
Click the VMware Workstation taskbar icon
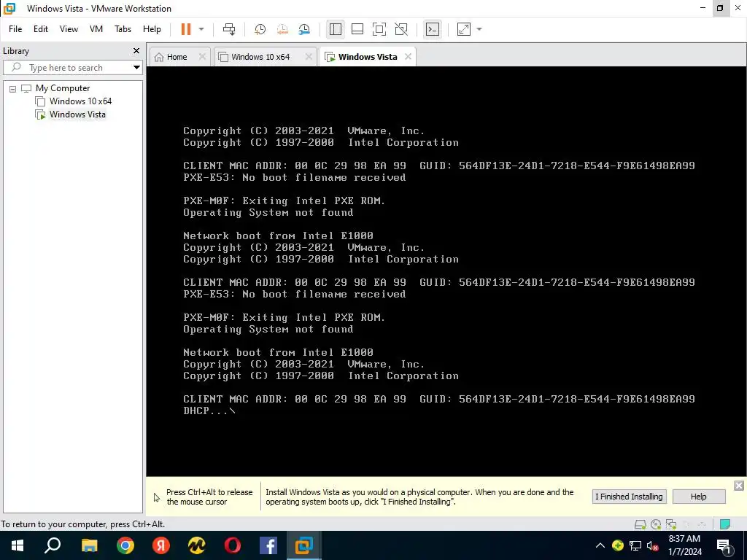click(304, 545)
